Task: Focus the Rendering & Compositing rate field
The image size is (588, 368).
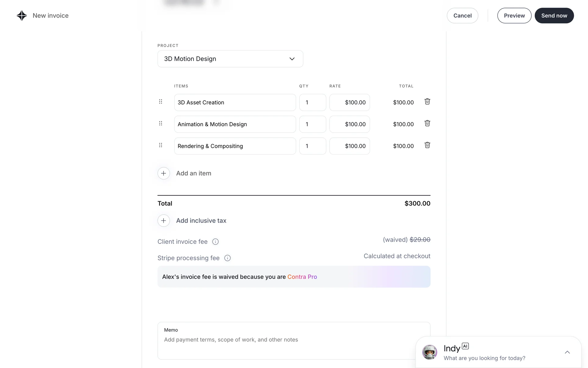Action: 349,146
